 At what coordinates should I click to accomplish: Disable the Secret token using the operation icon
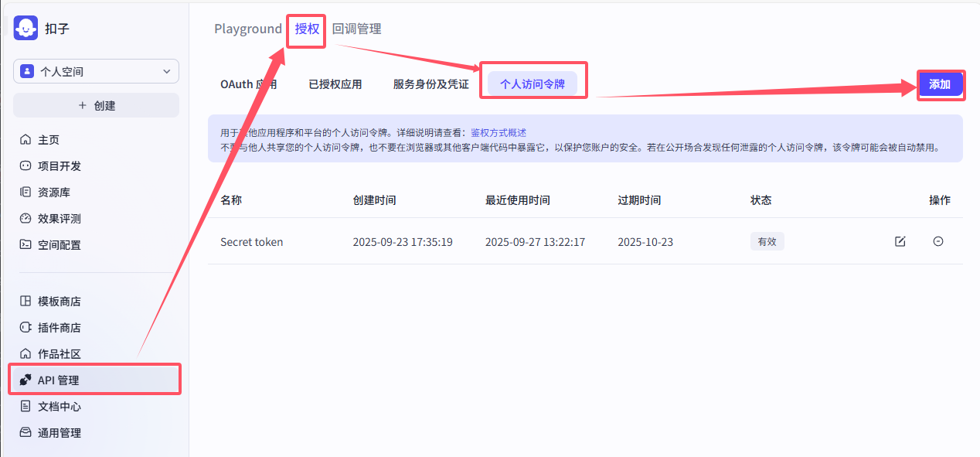click(x=938, y=241)
